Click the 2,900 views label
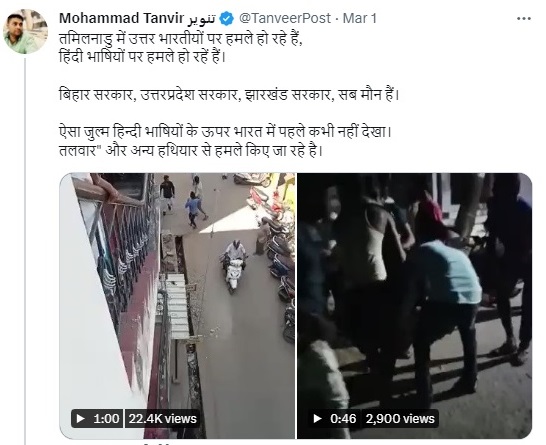The width and height of the screenshot is (546, 445). [x=400, y=418]
